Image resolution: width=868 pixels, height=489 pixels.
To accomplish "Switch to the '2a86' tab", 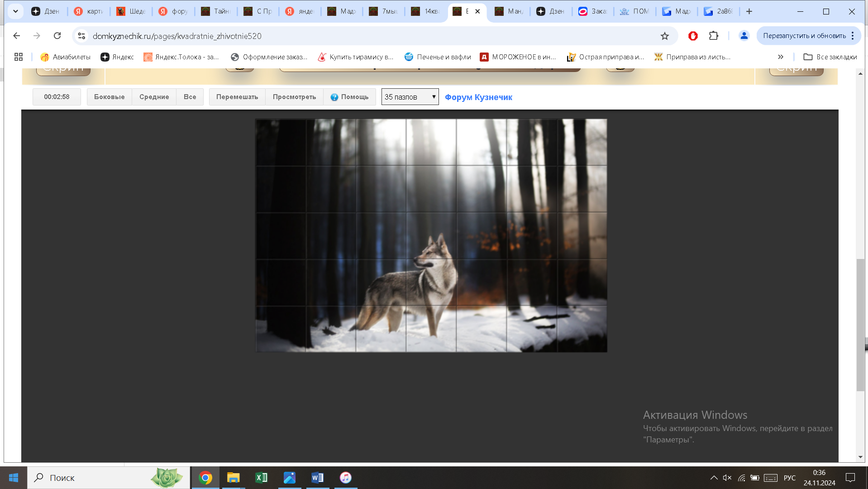I will [x=718, y=11].
